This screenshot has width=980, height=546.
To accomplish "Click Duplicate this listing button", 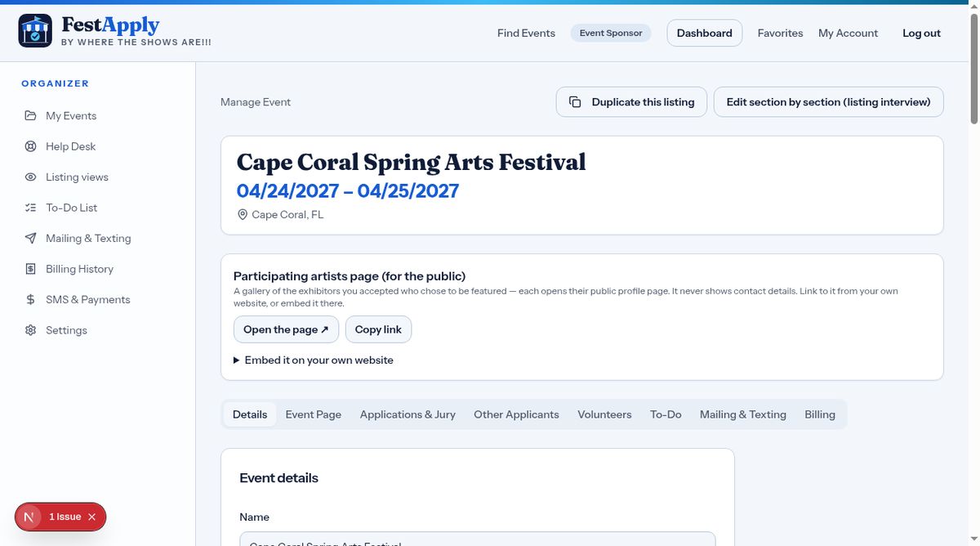I will pos(631,102).
